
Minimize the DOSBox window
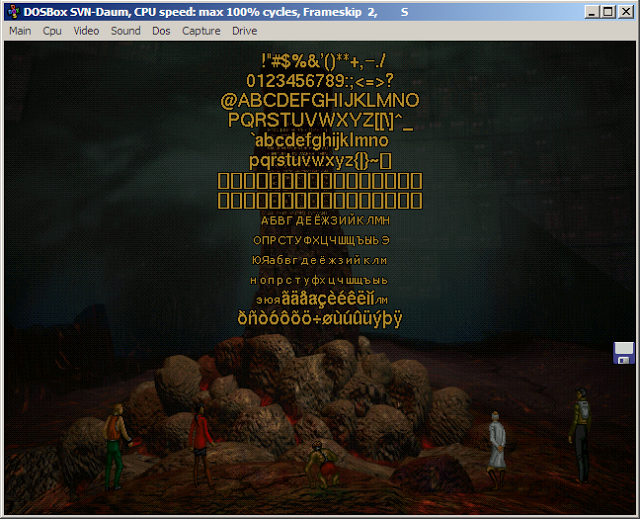[x=591, y=12]
